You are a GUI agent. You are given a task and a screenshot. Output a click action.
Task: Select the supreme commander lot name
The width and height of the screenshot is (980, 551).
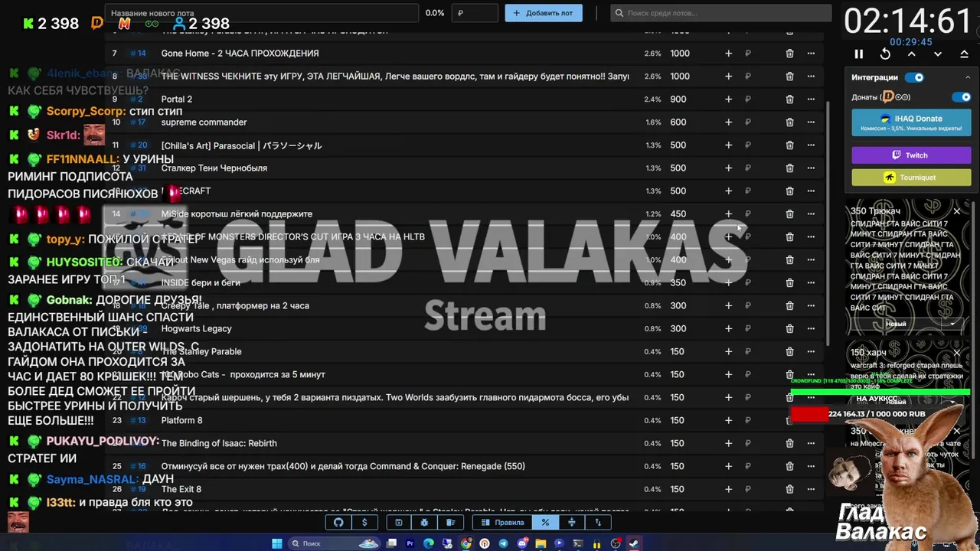(204, 122)
